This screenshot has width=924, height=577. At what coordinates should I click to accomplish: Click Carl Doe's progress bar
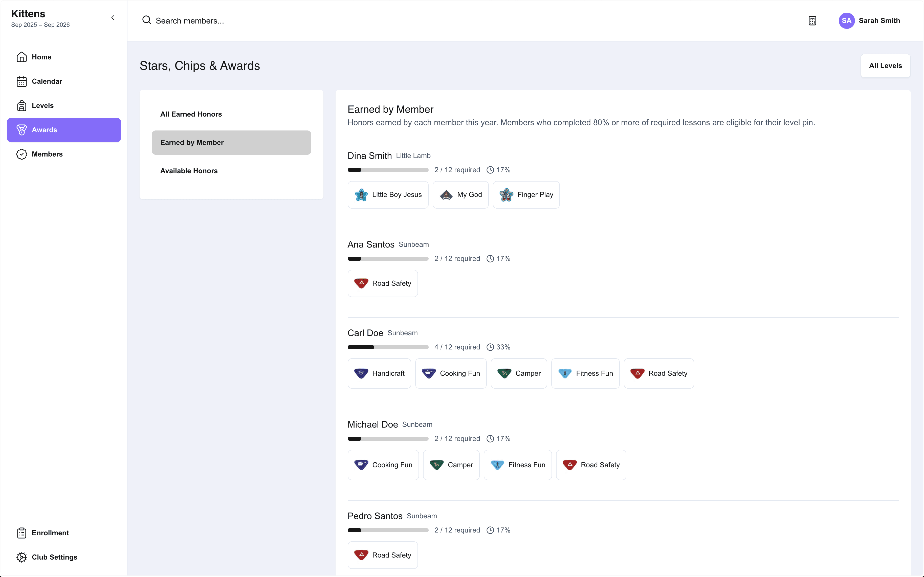pos(388,347)
